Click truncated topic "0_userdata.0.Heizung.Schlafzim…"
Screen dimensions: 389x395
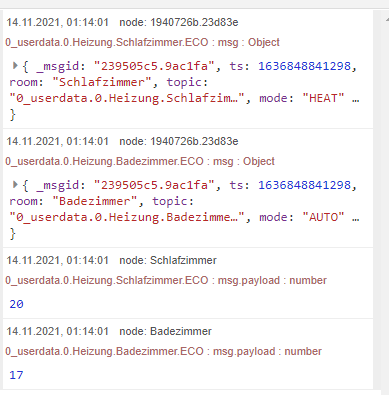pos(127,98)
